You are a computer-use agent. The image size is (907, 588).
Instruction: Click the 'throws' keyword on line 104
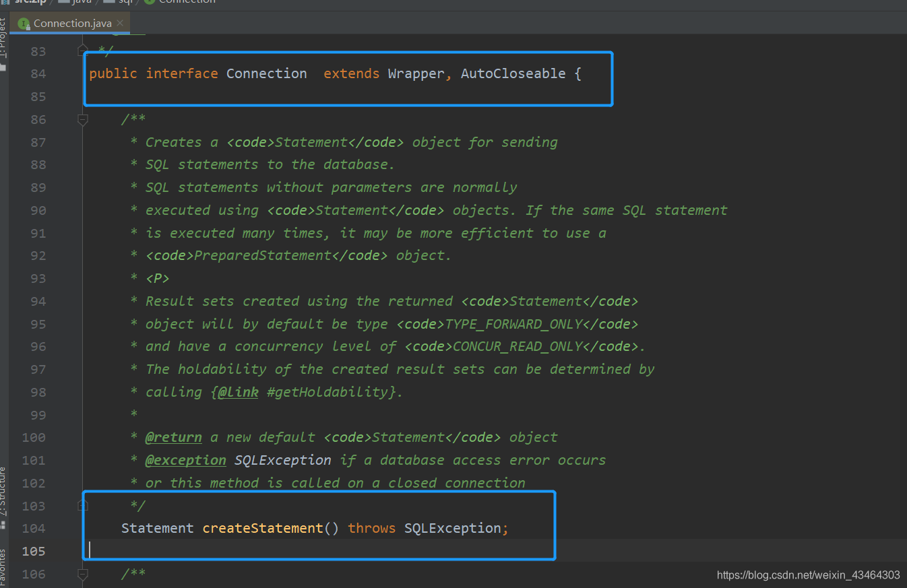371,528
